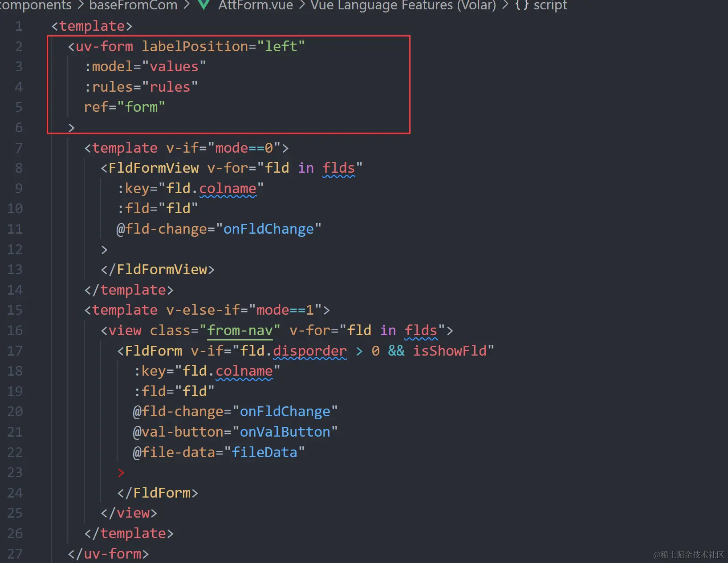This screenshot has height=563, width=728.
Task: Click line number 1 in gutter
Action: [19, 26]
